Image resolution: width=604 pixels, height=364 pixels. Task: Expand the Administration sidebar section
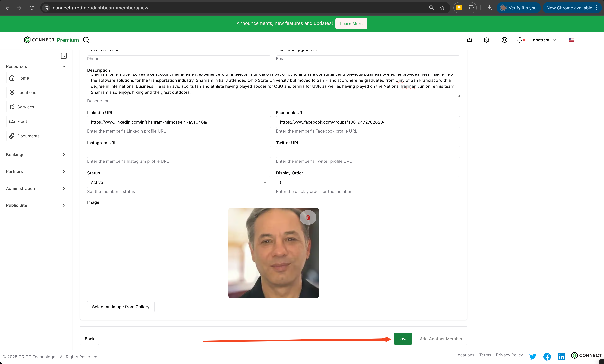point(36,188)
